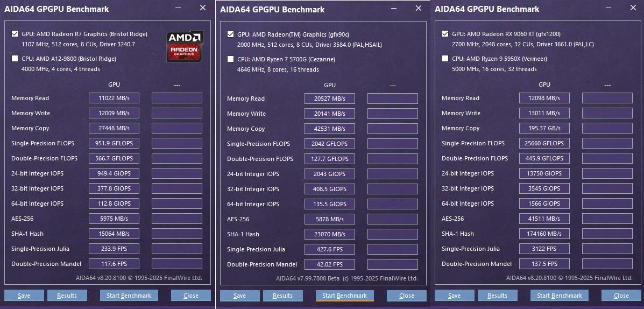The width and height of the screenshot is (644, 309).
Task: Select the 13011 MB/s Memory Write value
Action: coord(544,113)
